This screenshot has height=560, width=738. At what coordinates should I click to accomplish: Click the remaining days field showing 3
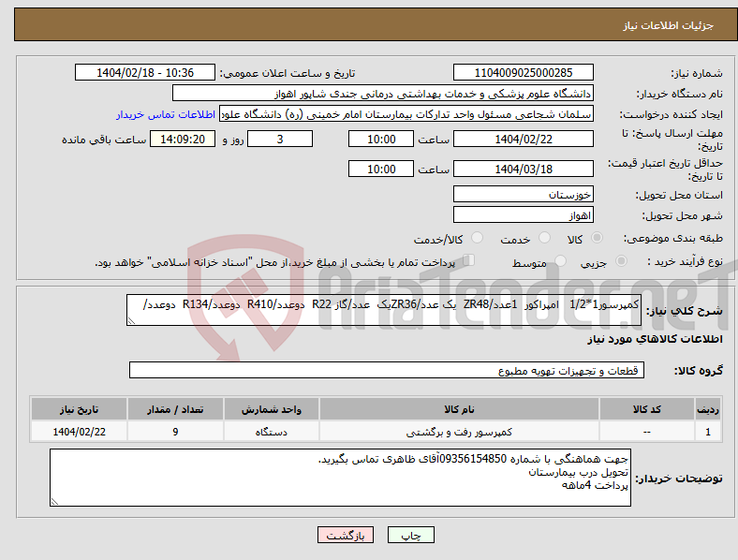[x=280, y=140]
